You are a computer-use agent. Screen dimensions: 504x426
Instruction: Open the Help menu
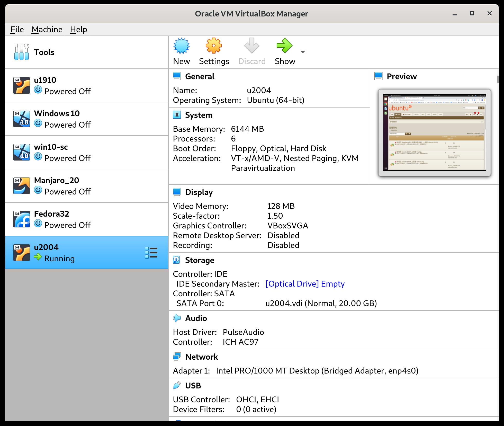click(79, 29)
